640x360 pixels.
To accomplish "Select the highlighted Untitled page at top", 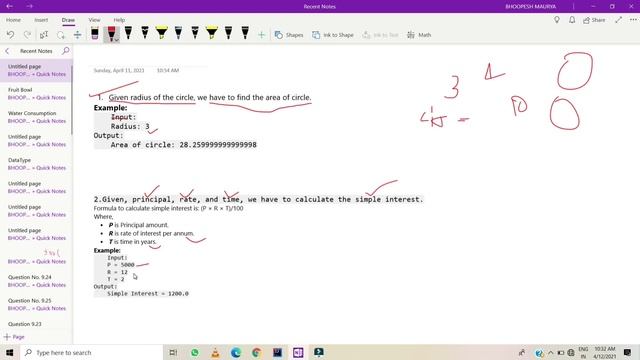I will click(x=36, y=70).
